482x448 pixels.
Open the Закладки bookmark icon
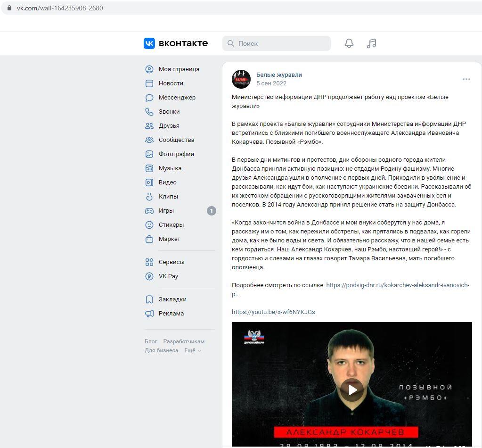(149, 299)
